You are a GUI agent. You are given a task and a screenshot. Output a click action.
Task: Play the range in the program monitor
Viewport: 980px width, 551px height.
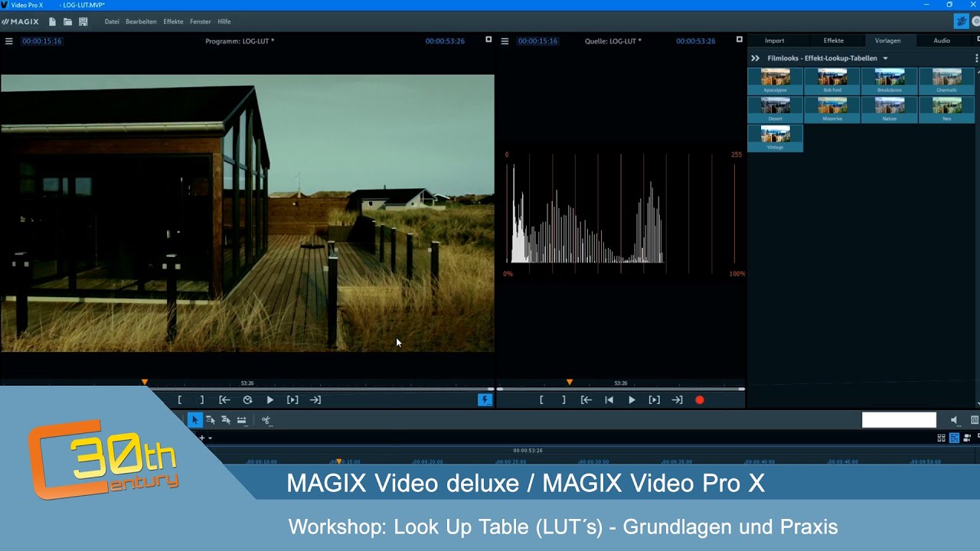(x=292, y=399)
